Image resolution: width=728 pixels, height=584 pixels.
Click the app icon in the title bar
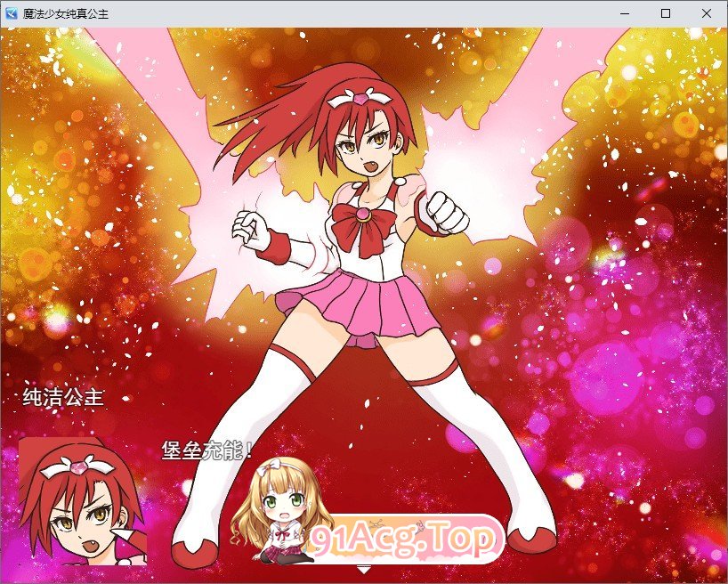click(x=12, y=13)
